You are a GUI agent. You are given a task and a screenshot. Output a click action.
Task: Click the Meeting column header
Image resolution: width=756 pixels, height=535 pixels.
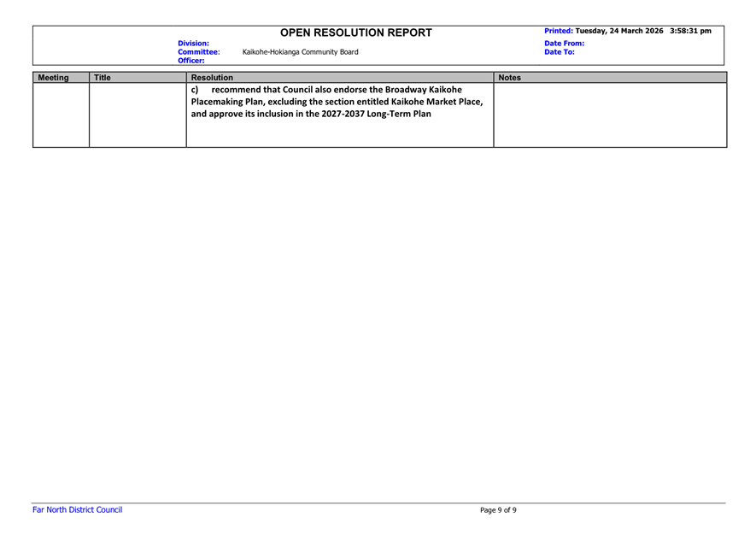(x=54, y=78)
